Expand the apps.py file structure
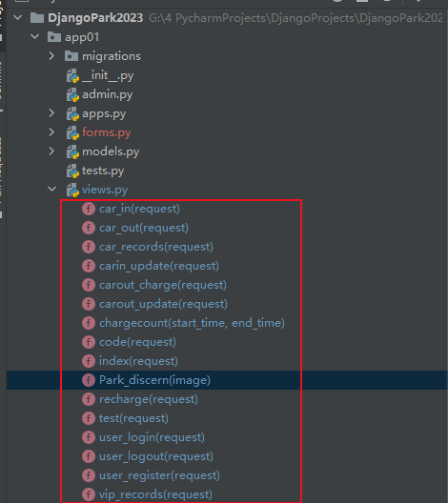This screenshot has height=503, width=448. [51, 113]
